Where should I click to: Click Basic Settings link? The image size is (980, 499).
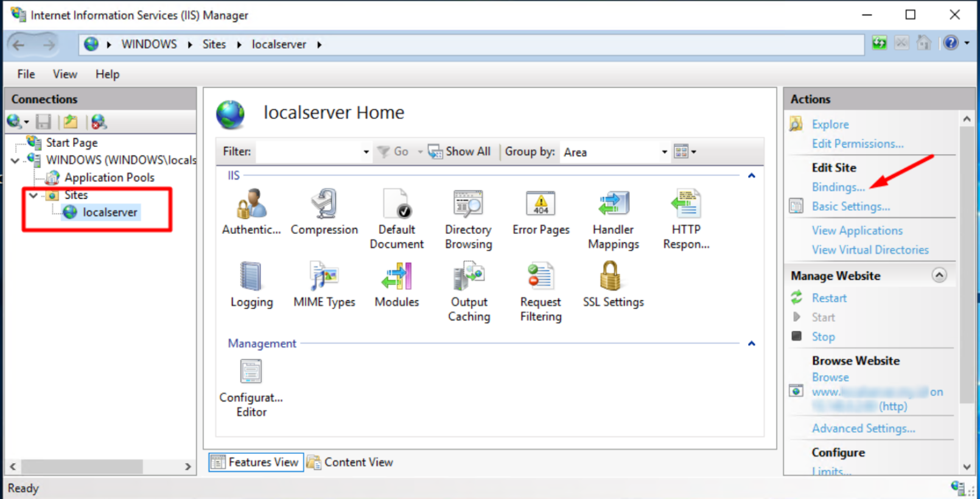[x=851, y=207]
